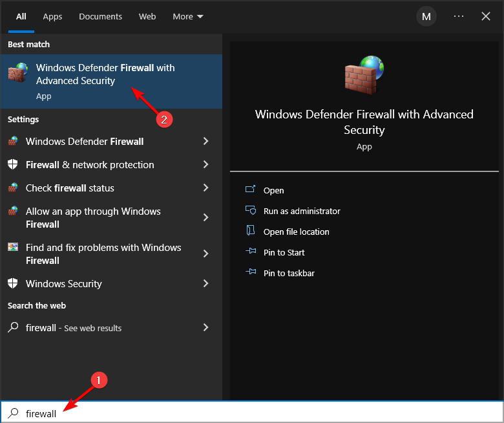Switch to the Web tab
This screenshot has width=504, height=423.
click(x=147, y=16)
